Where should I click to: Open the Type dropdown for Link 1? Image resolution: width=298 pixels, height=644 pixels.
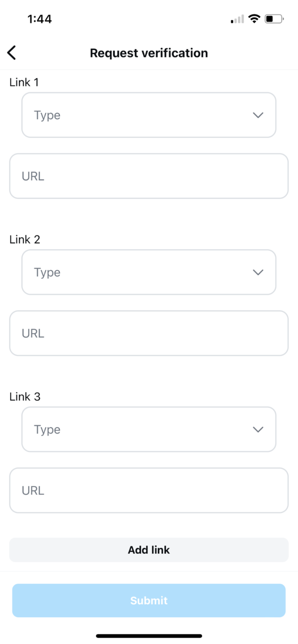point(149,115)
